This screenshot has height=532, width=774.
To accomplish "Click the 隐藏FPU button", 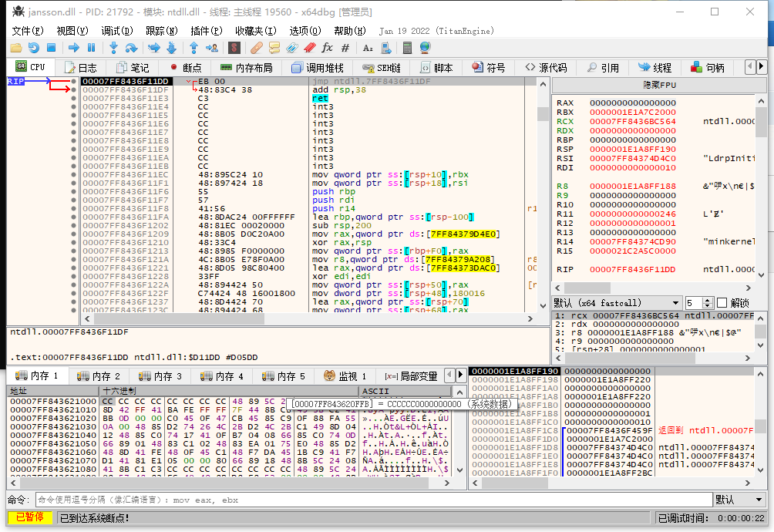I will click(x=659, y=85).
